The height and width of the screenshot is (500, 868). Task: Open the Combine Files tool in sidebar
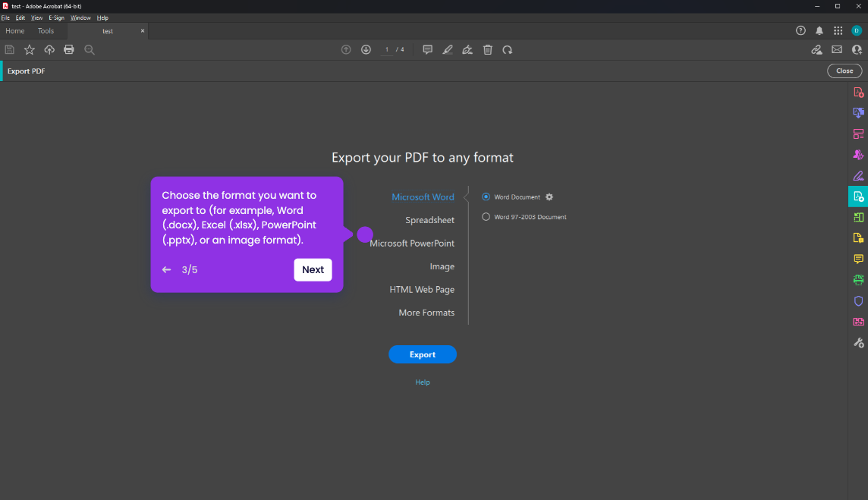(x=859, y=113)
